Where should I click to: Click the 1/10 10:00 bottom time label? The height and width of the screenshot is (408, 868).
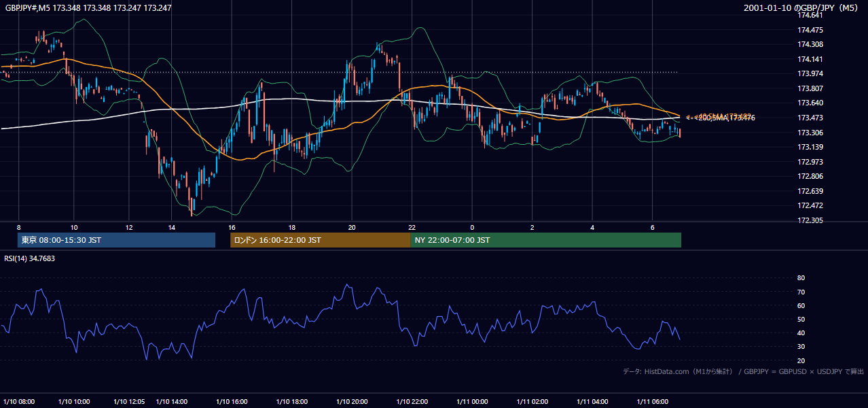73,402
